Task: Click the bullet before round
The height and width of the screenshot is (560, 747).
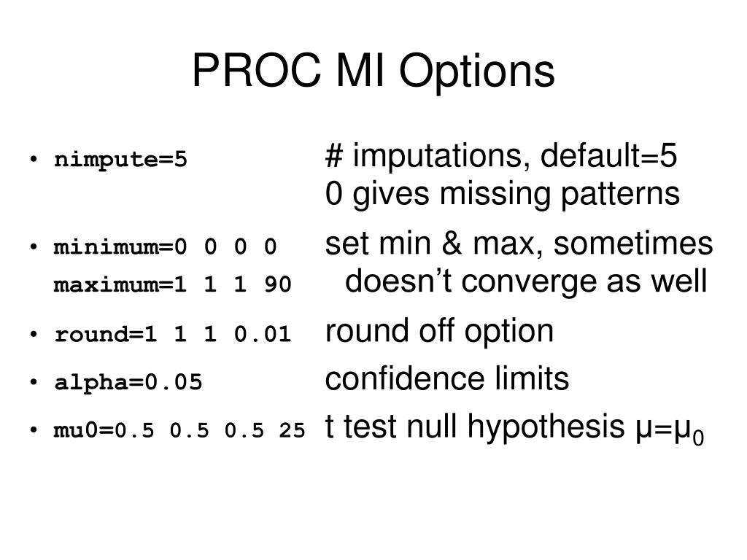Action: tap(34, 334)
